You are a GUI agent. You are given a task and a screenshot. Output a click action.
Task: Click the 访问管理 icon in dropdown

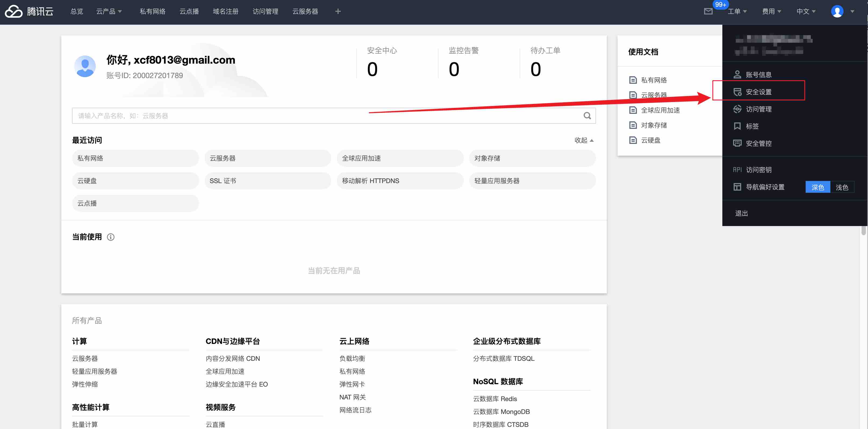tap(737, 109)
